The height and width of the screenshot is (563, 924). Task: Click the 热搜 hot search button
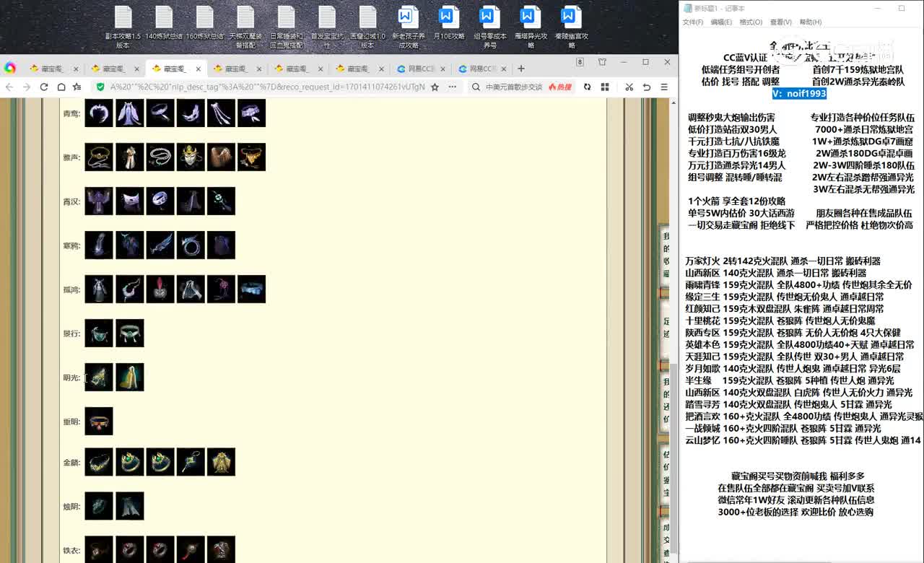pos(560,87)
